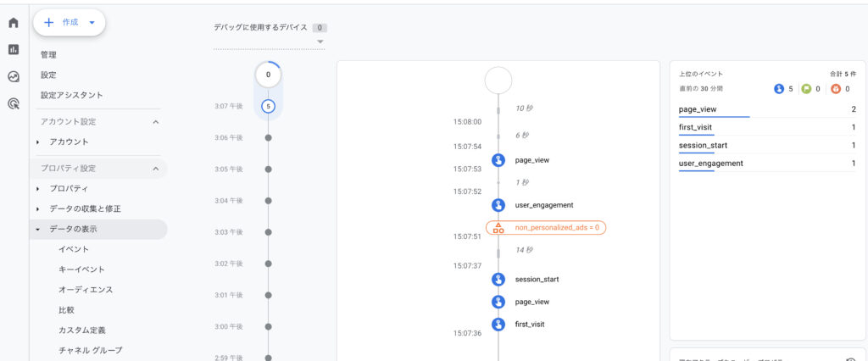Click the 作成 create button
This screenshot has width=868, height=361.
tap(70, 23)
